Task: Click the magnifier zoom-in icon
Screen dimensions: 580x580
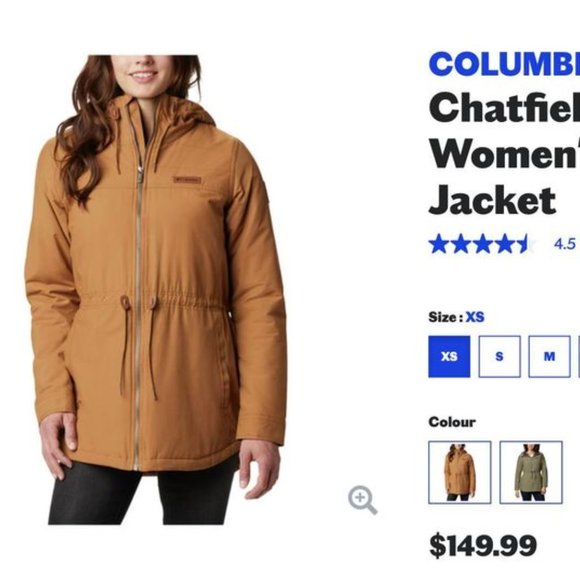Action: pos(362,500)
